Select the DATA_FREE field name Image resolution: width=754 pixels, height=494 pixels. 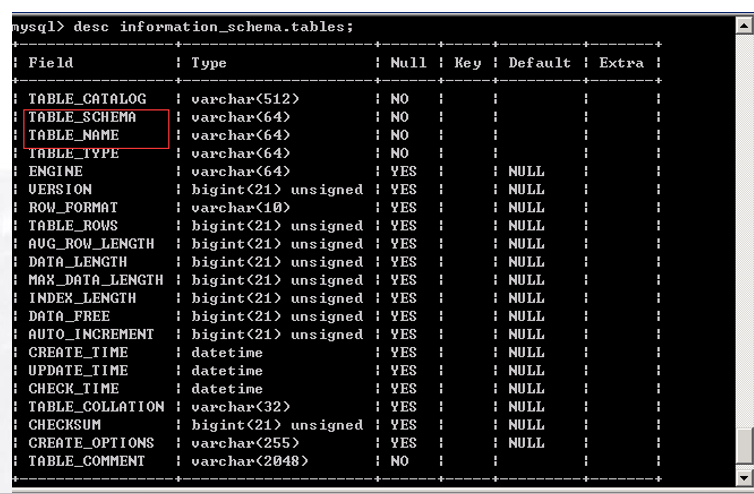point(69,316)
